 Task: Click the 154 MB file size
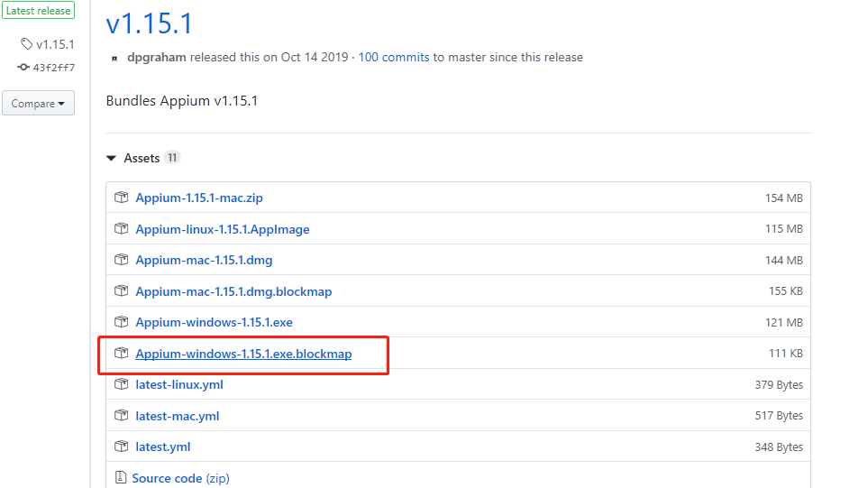pos(784,198)
